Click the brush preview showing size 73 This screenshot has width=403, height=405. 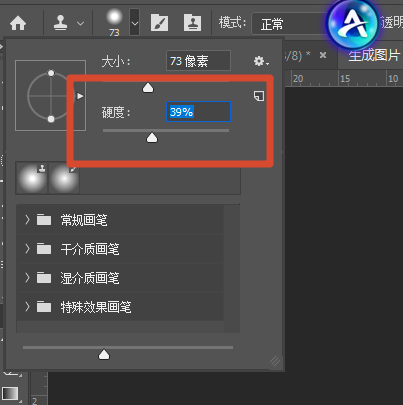(x=114, y=22)
